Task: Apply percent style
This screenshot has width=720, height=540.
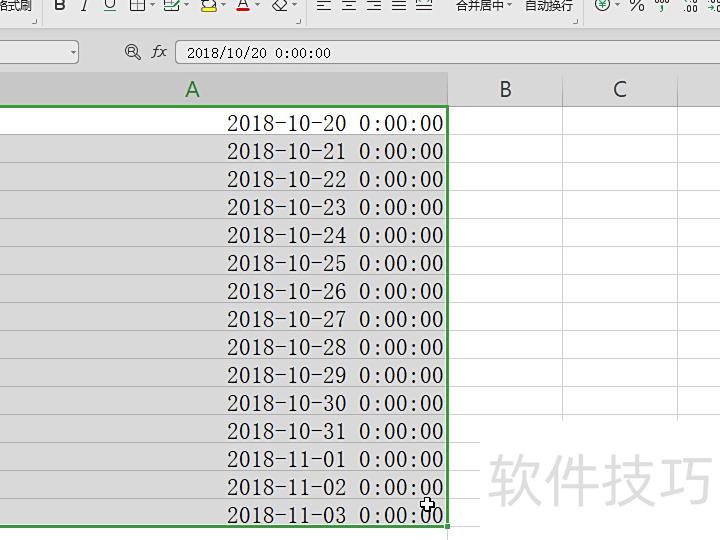Action: [637, 6]
